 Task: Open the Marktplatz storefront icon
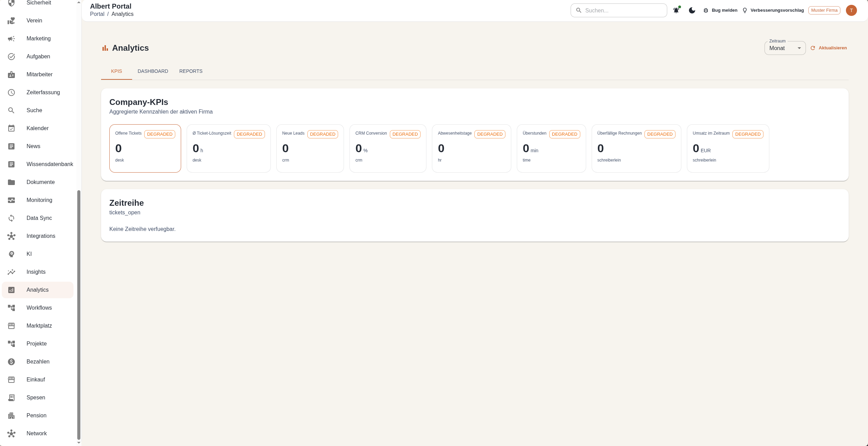[x=11, y=326]
